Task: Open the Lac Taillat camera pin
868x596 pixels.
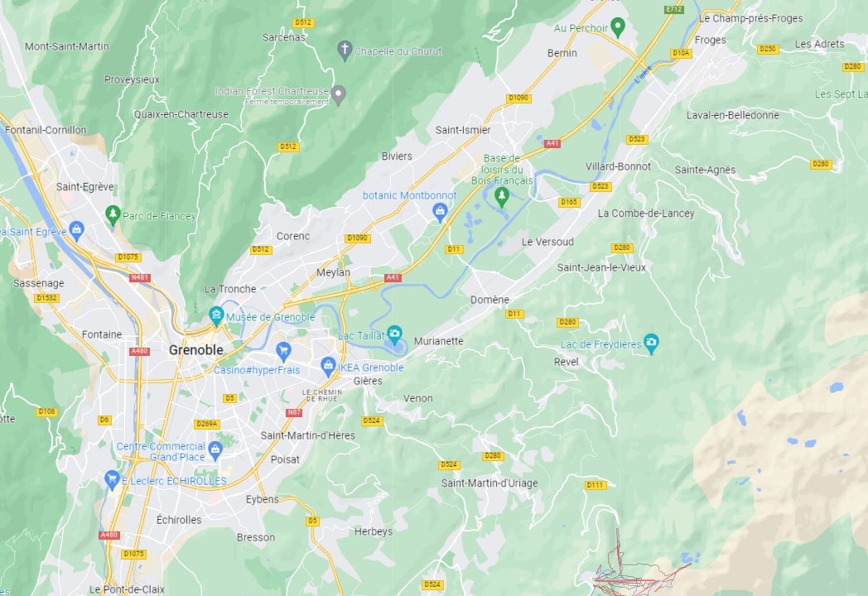Action: 394,334
